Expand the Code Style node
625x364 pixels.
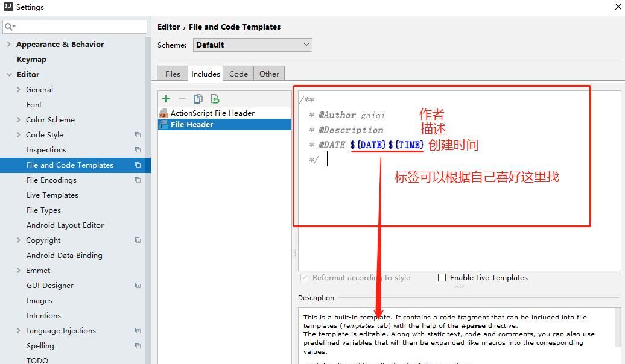pyautogui.click(x=18, y=134)
